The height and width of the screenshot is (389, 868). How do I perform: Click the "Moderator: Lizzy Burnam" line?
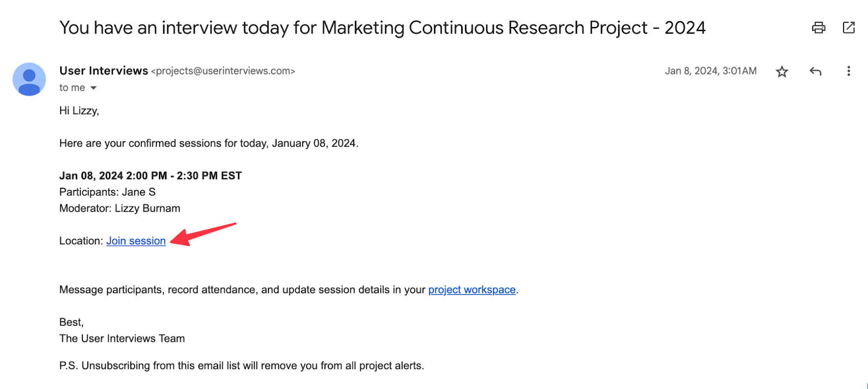coord(120,208)
